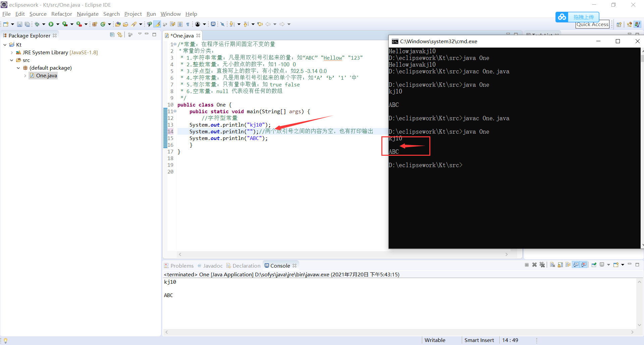644x345 pixels.
Task: Toggle the Word Wrap editor icon
Action: click(x=172, y=24)
